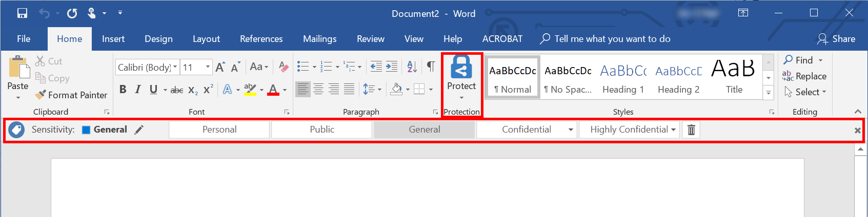Open Ribbon Display Options icon
The width and height of the screenshot is (868, 217).
[743, 13]
